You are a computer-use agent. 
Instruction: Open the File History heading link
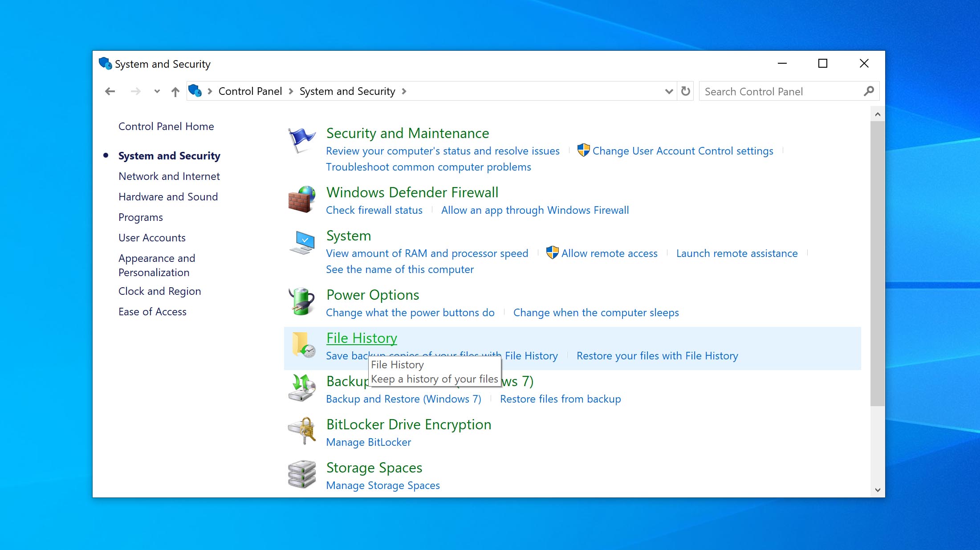(362, 338)
